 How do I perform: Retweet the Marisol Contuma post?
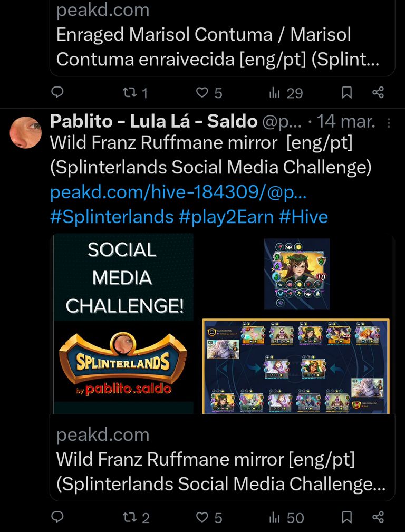135,93
